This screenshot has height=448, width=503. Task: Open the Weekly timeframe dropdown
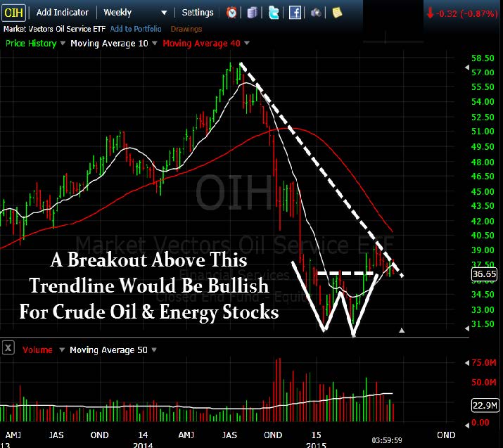pyautogui.click(x=135, y=13)
